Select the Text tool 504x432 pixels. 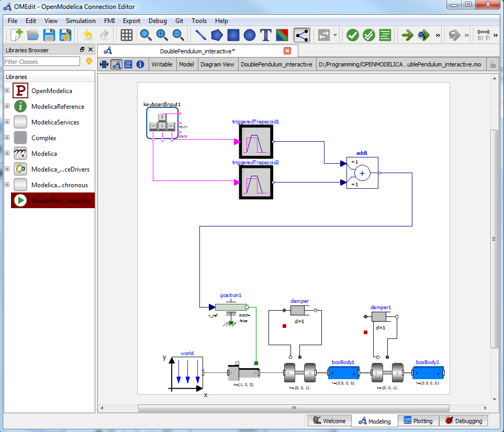tap(266, 35)
